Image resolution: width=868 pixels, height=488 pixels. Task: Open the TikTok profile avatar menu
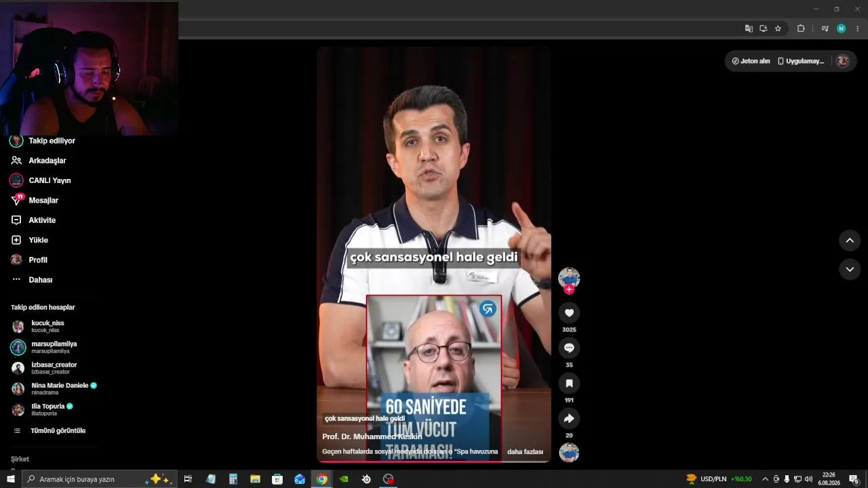point(843,61)
